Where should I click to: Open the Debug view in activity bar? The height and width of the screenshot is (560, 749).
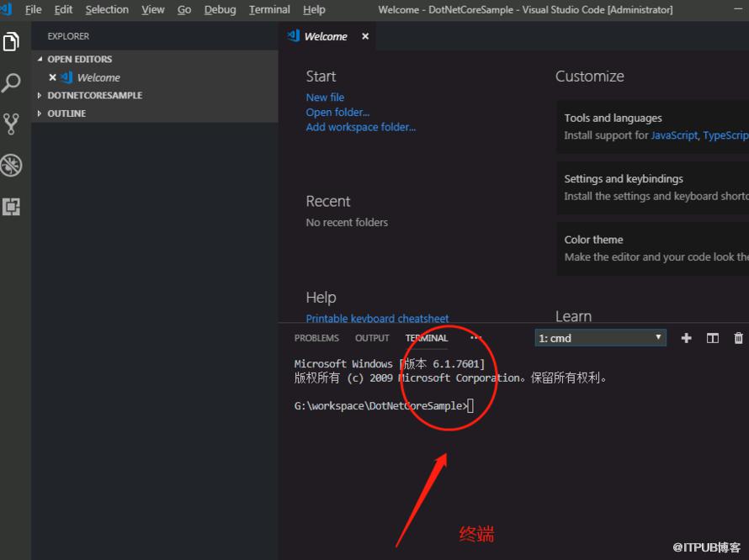click(11, 165)
